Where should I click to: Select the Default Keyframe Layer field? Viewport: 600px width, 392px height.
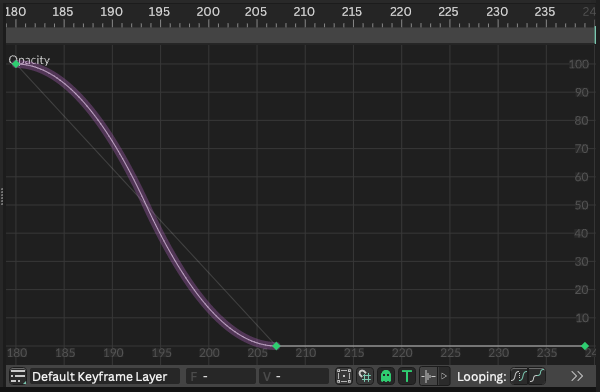[x=105, y=376]
